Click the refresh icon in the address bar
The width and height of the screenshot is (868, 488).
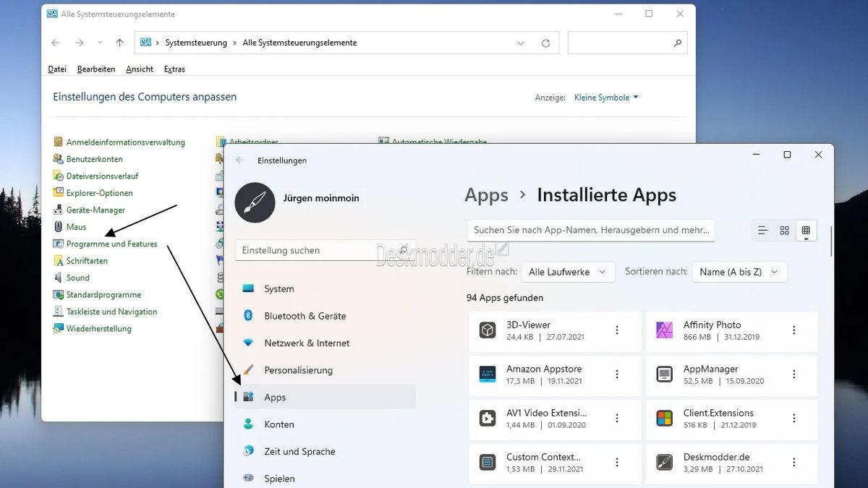point(545,43)
